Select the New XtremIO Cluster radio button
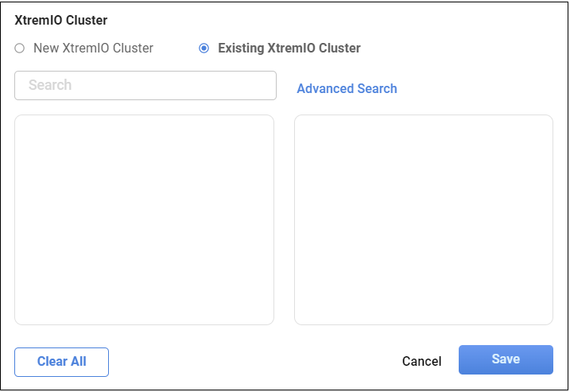Screen dimensions: 570x392 20,49
